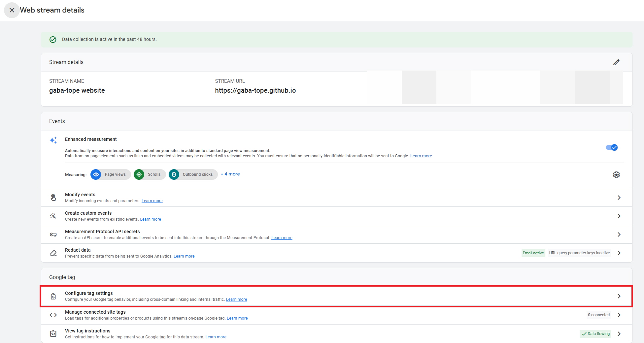Expand Manage connected site tags chevron

[x=619, y=315]
